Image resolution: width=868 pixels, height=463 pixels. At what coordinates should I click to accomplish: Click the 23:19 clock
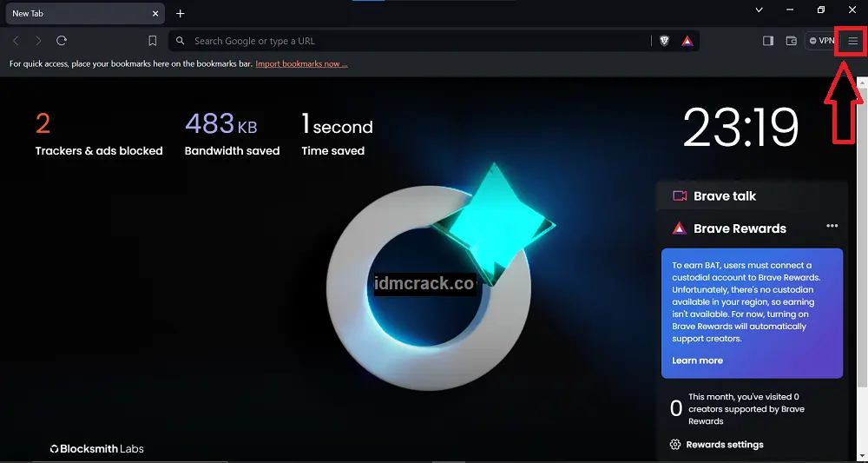(x=740, y=128)
